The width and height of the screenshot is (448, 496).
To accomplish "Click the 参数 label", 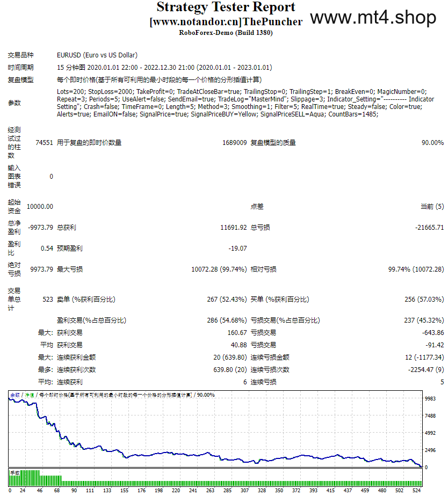I will pyautogui.click(x=15, y=103).
